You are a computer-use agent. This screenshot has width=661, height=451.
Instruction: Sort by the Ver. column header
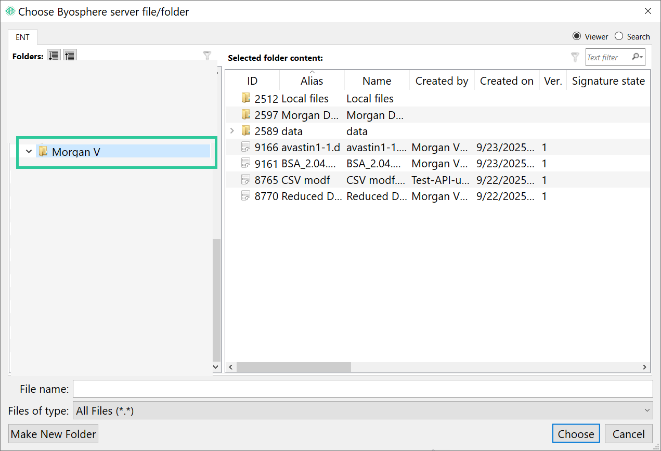pos(553,81)
